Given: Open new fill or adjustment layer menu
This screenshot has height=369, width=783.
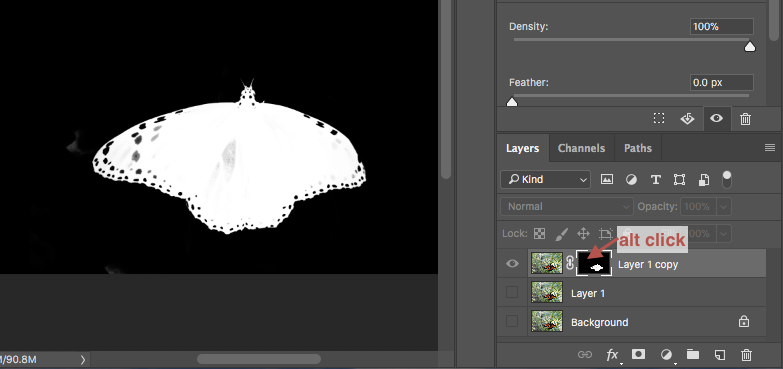Looking at the screenshot, I should [666, 355].
